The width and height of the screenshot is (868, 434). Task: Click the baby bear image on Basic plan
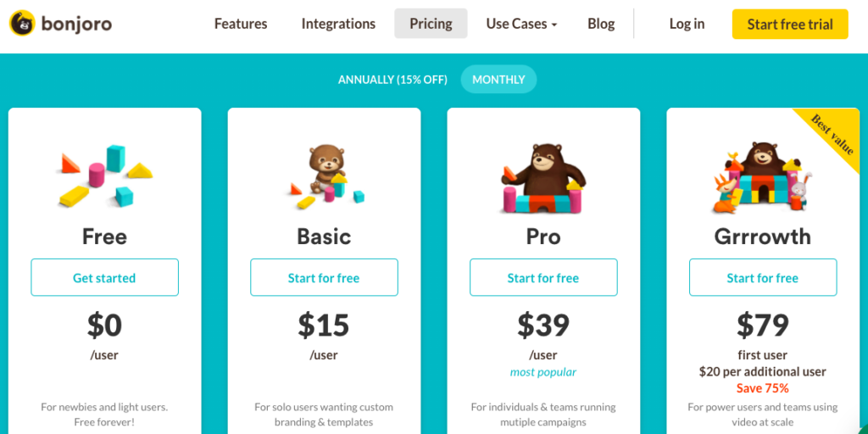tap(327, 177)
